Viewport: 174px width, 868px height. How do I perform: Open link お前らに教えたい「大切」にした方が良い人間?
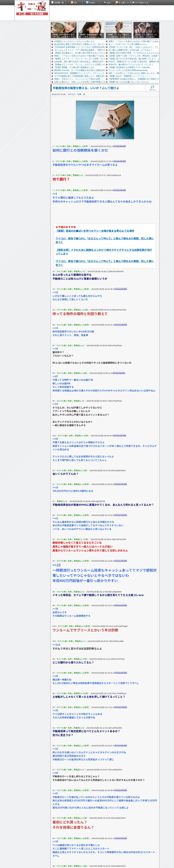[x=79, y=82]
